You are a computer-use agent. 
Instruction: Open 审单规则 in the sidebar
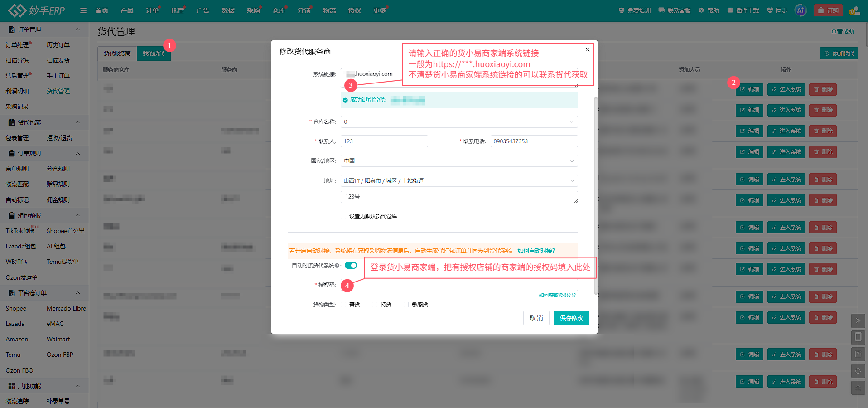pos(17,169)
